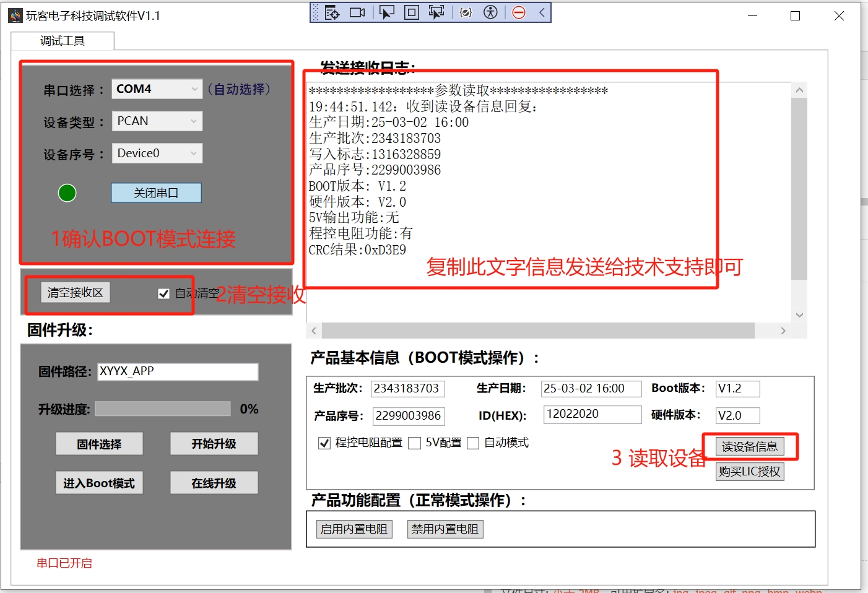Click the 生产日期 field 25-03-02 16:00

tap(591, 389)
